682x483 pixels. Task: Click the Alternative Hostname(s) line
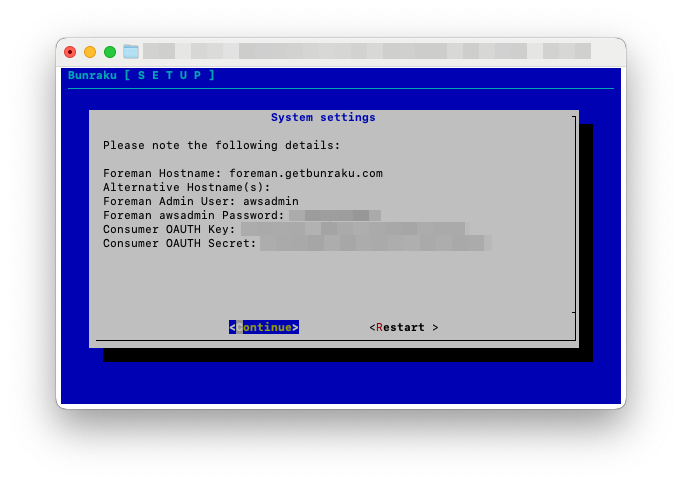pyautogui.click(x=186, y=187)
